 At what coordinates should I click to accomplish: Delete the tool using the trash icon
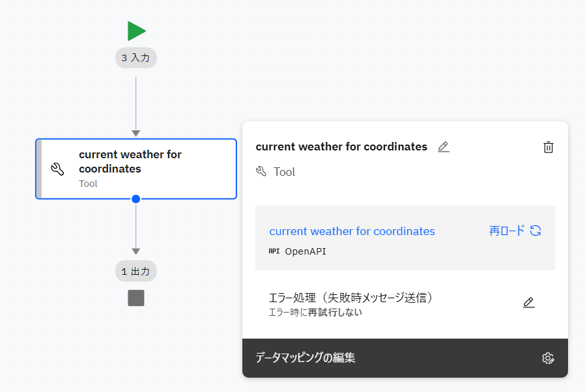coord(549,147)
